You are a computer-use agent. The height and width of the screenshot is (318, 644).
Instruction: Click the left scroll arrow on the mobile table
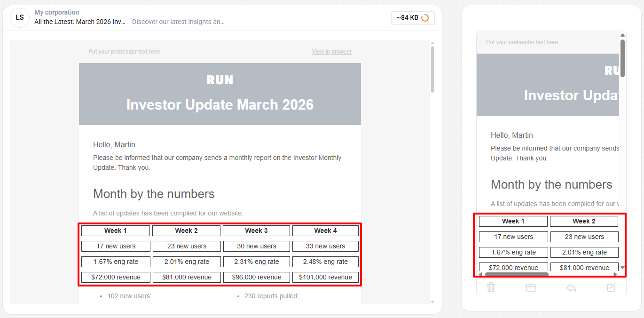(480, 274)
